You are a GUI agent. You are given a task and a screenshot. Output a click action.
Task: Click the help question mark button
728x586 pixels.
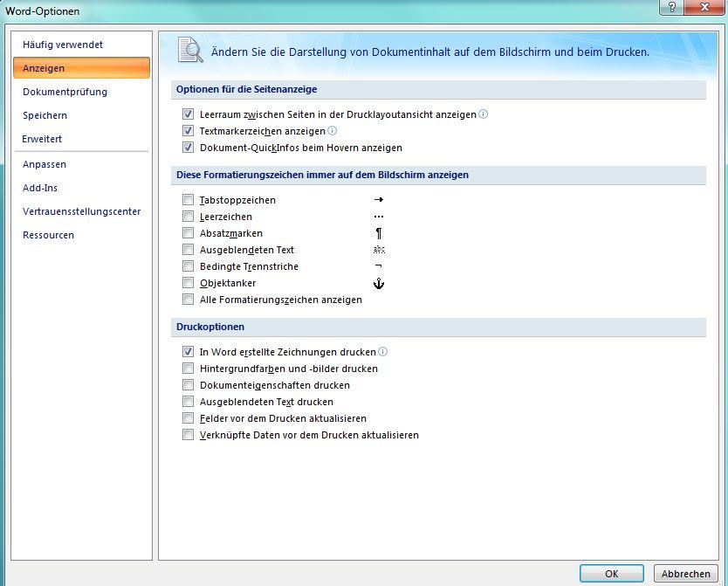click(x=671, y=7)
